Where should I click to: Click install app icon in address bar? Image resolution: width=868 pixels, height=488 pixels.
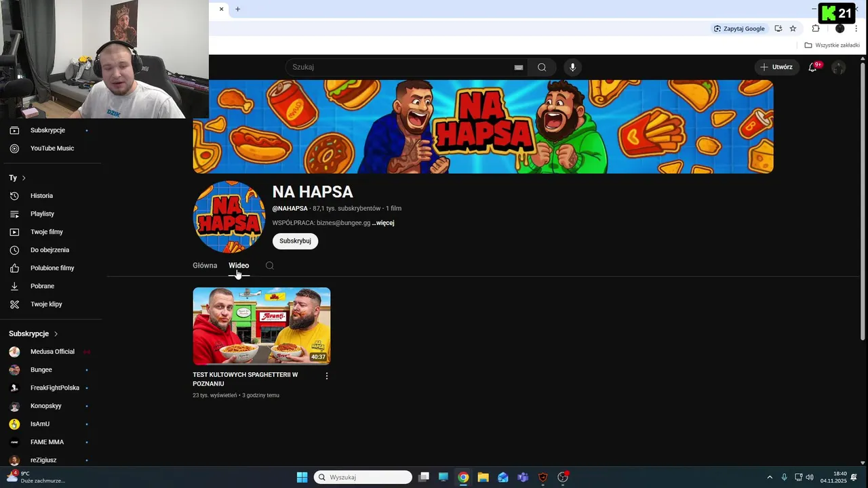tap(778, 28)
